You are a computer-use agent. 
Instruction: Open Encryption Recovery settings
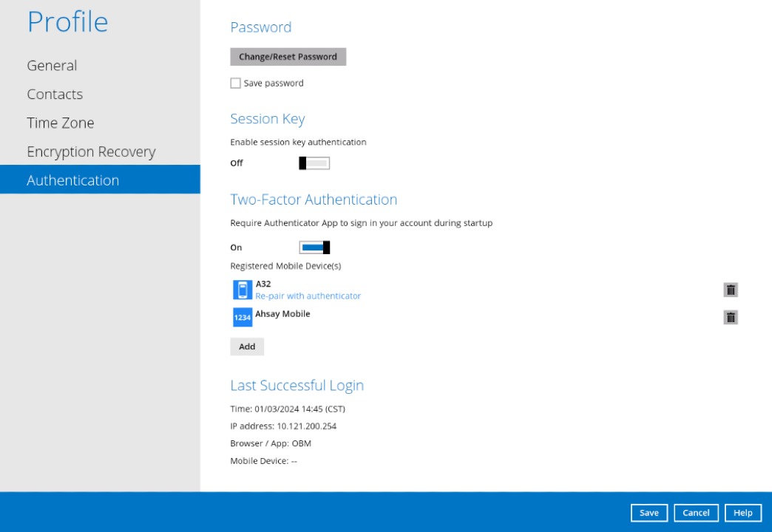click(91, 152)
